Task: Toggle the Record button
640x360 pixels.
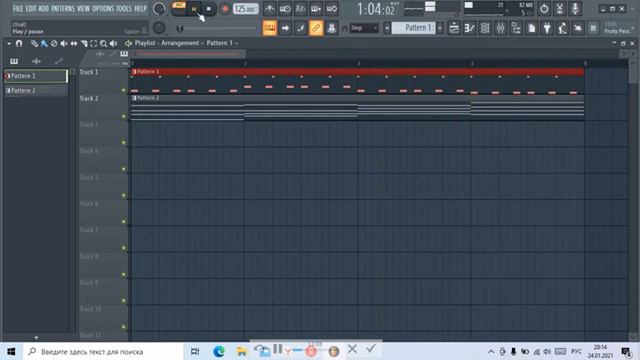Action: [224, 9]
